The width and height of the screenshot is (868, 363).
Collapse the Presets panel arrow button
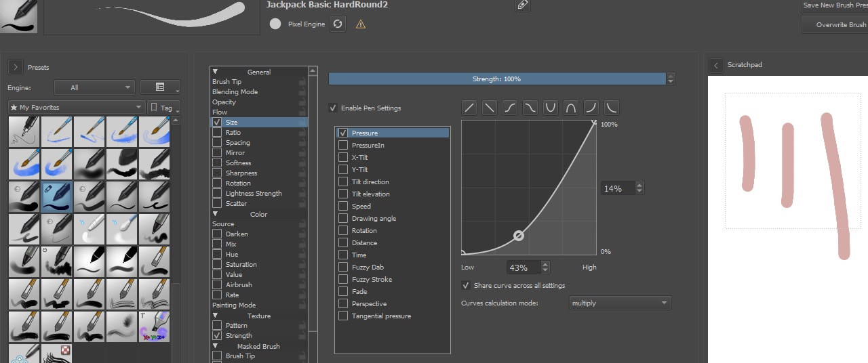(x=16, y=67)
